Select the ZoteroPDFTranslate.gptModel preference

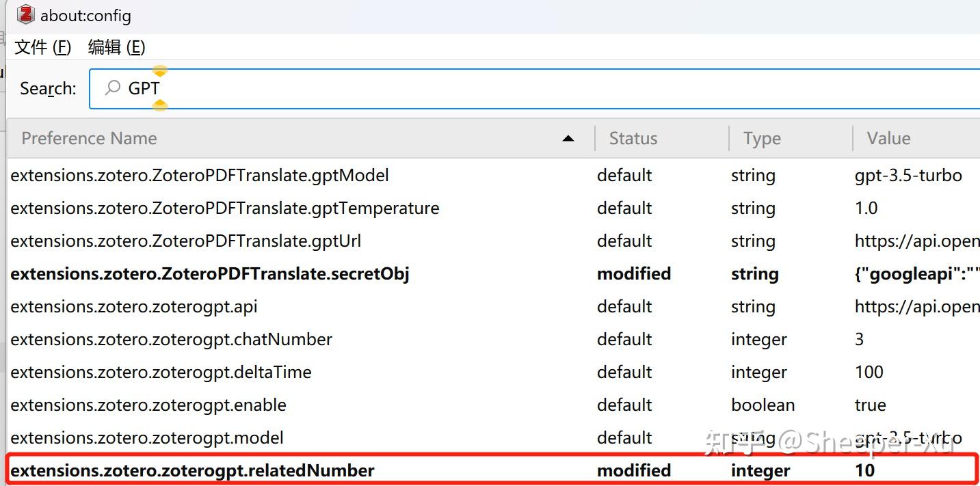click(200, 176)
